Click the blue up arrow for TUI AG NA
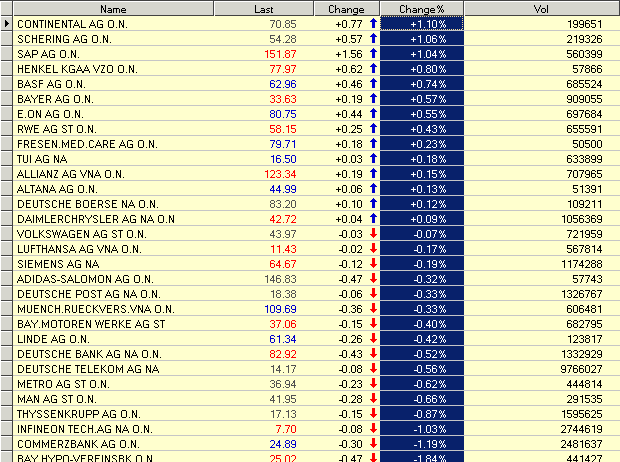 373,159
